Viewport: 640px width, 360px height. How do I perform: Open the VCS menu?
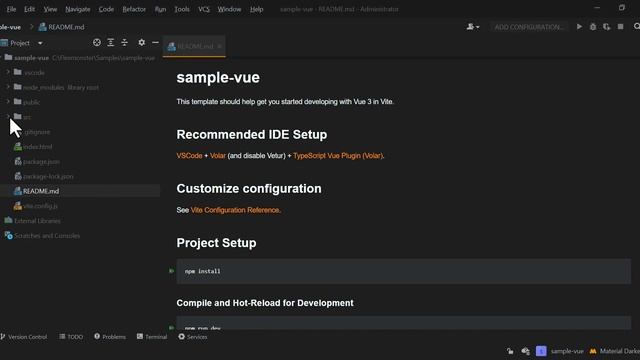(204, 9)
